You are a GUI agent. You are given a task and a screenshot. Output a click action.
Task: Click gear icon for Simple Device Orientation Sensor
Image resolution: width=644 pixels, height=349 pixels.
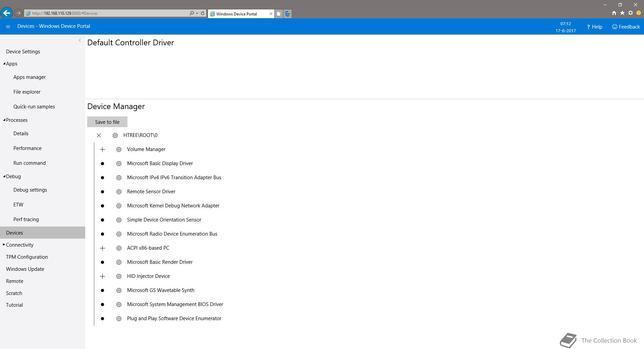(119, 220)
